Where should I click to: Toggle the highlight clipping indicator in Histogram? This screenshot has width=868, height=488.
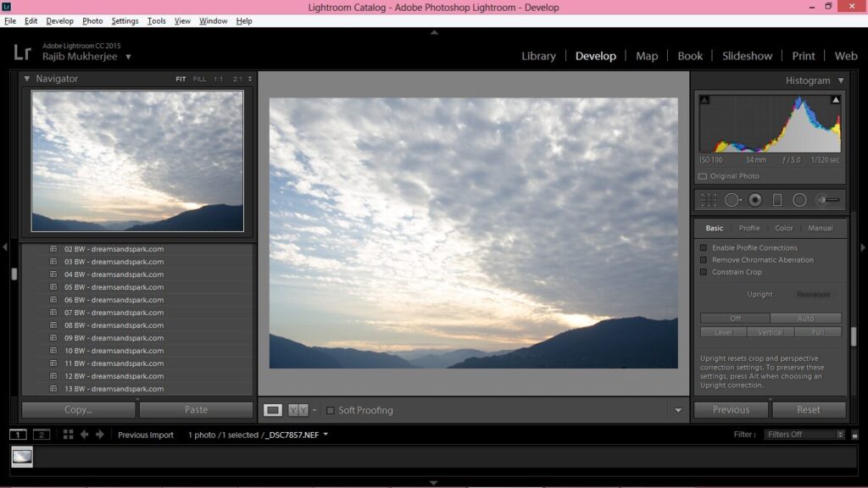click(835, 100)
